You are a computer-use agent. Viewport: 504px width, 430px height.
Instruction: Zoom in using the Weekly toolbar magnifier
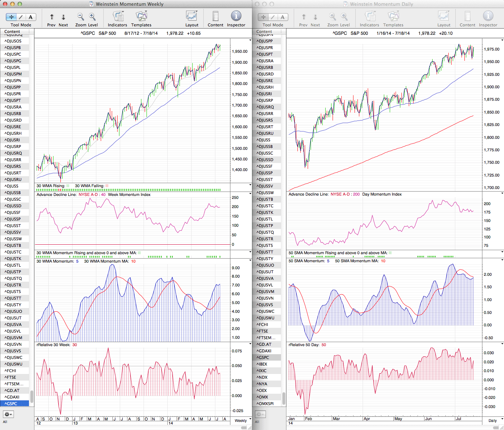coord(92,17)
